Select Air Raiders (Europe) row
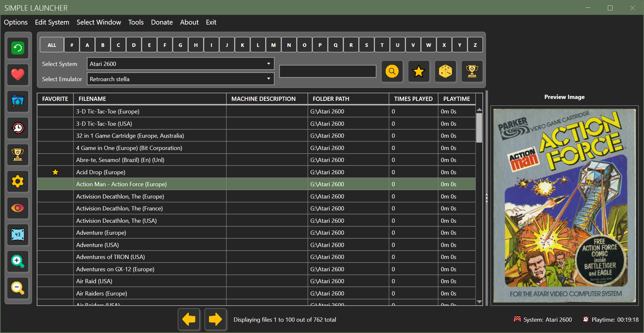644x333 pixels. [256, 293]
